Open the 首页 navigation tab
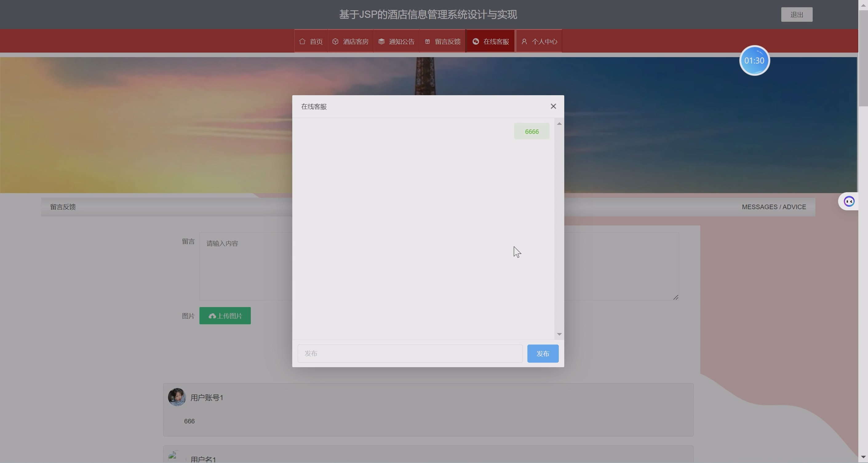The image size is (868, 463). tap(311, 41)
